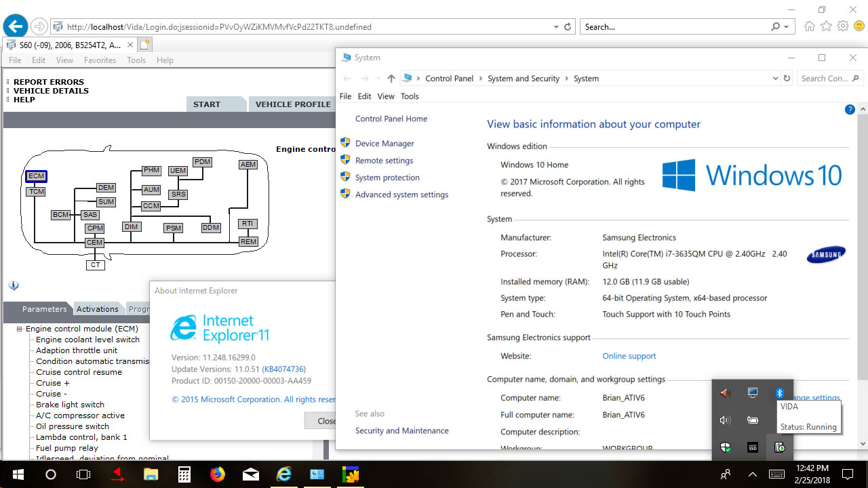Refresh the Control Panel address bar
Viewport: 868px width, 488px height.
click(787, 79)
